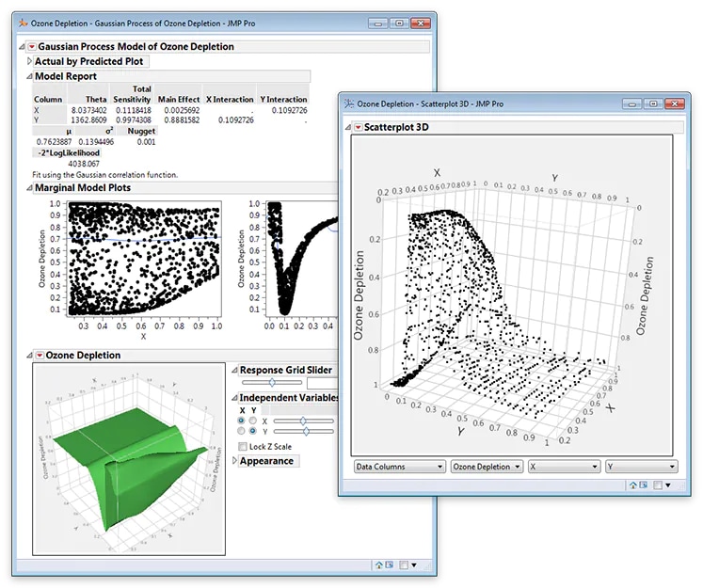The image size is (703, 588).
Task: Click Total Sensitivity column header
Action: pos(132,94)
